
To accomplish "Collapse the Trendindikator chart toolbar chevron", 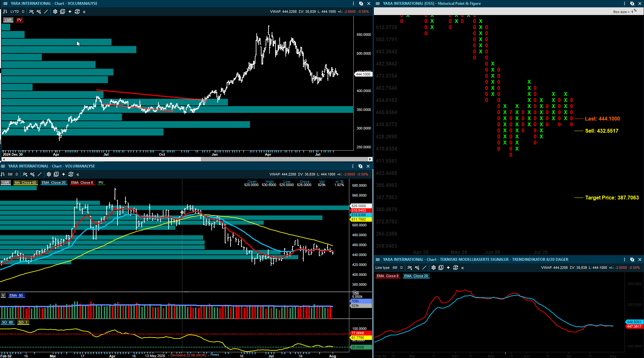I will (463, 268).
